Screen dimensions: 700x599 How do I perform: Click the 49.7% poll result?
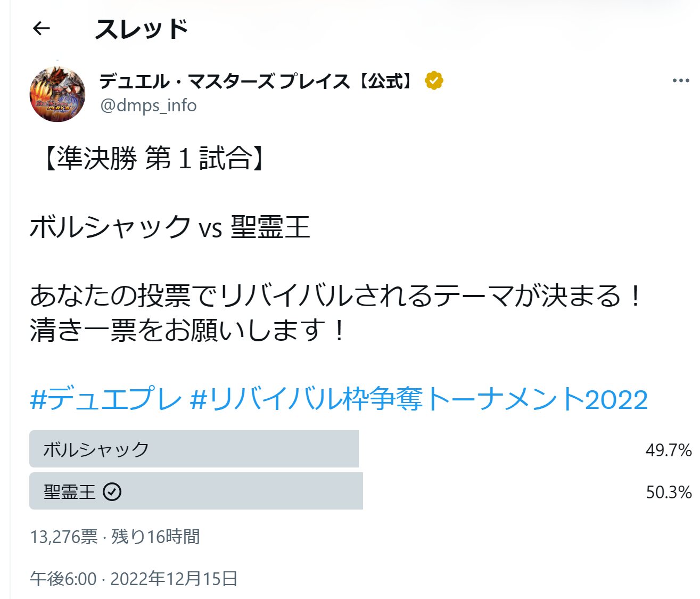pos(668,450)
